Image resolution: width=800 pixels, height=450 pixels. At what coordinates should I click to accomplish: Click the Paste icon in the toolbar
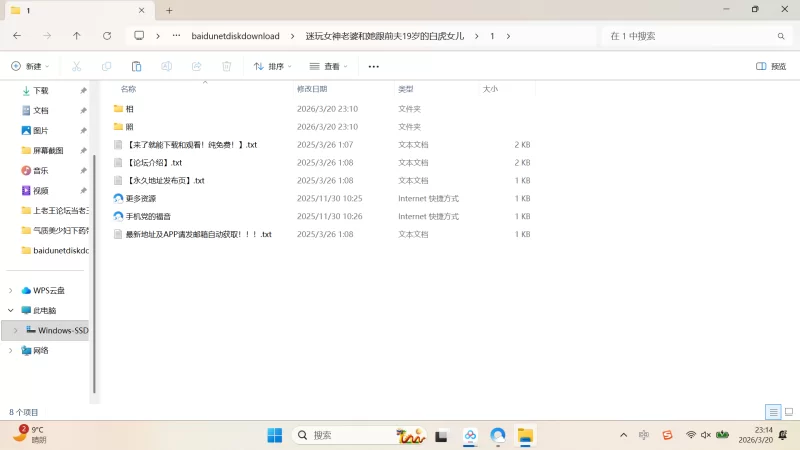[x=136, y=66]
